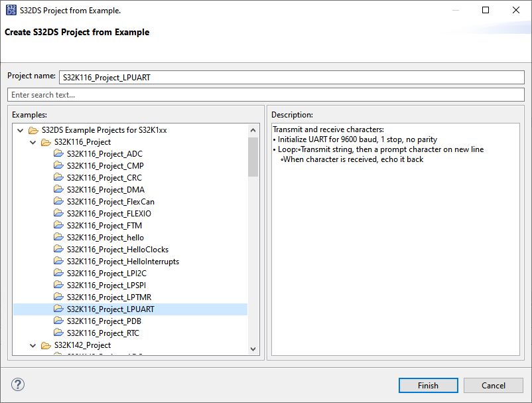The height and width of the screenshot is (403, 532).
Task: Click the Cancel button
Action: (494, 385)
